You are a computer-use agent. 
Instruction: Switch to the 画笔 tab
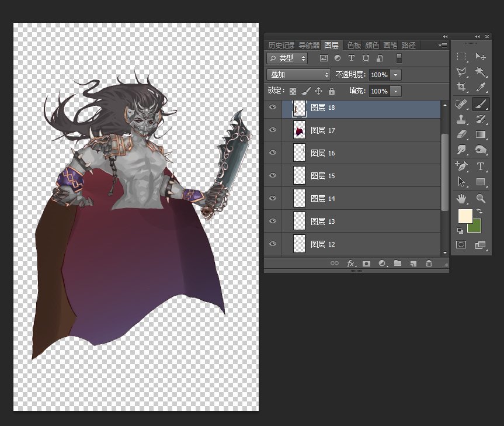point(390,46)
